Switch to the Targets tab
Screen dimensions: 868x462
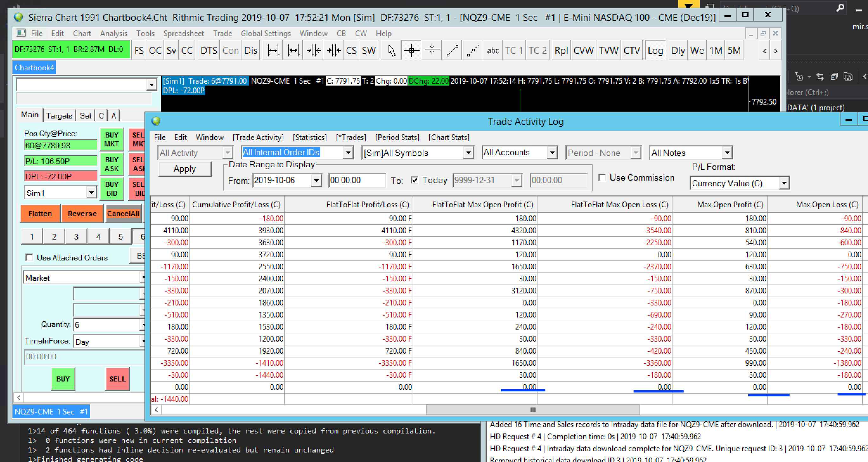pos(59,116)
